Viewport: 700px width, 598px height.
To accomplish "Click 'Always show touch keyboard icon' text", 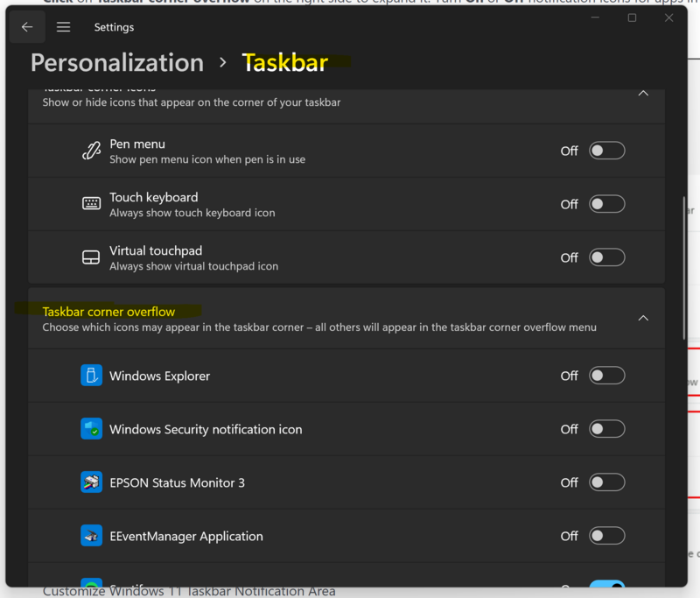I will coord(192,213).
